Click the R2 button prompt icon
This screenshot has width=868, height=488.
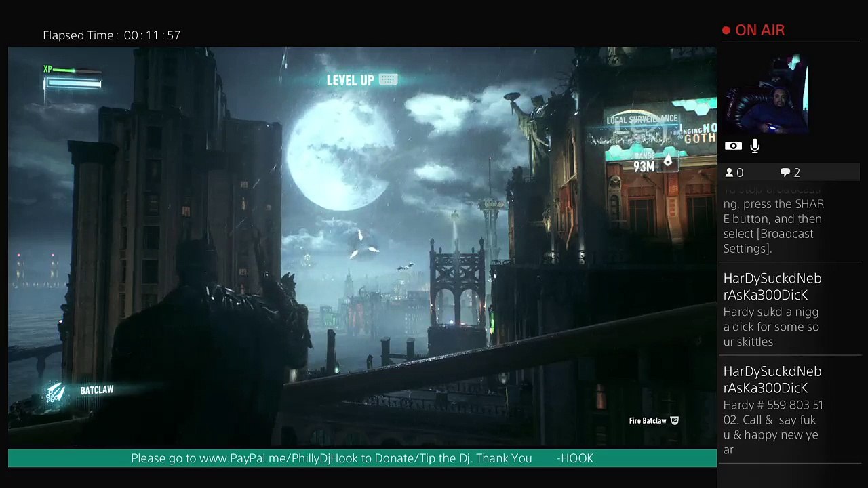pos(674,421)
